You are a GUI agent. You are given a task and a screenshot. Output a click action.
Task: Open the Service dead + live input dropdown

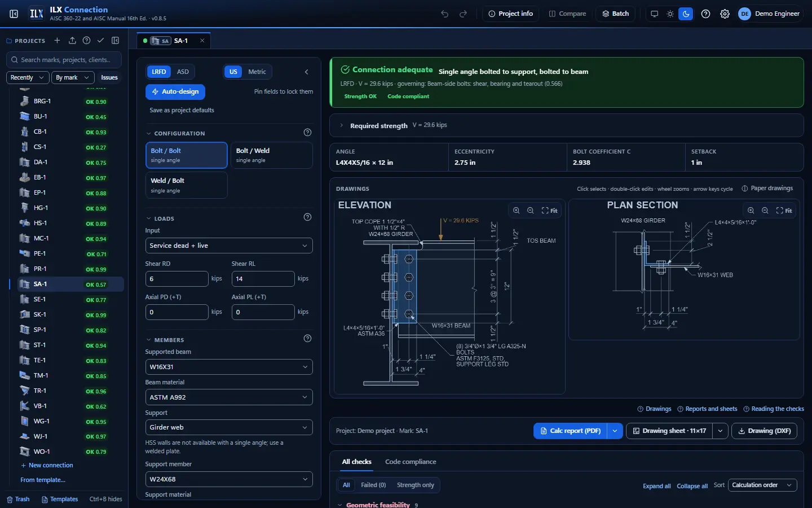229,246
